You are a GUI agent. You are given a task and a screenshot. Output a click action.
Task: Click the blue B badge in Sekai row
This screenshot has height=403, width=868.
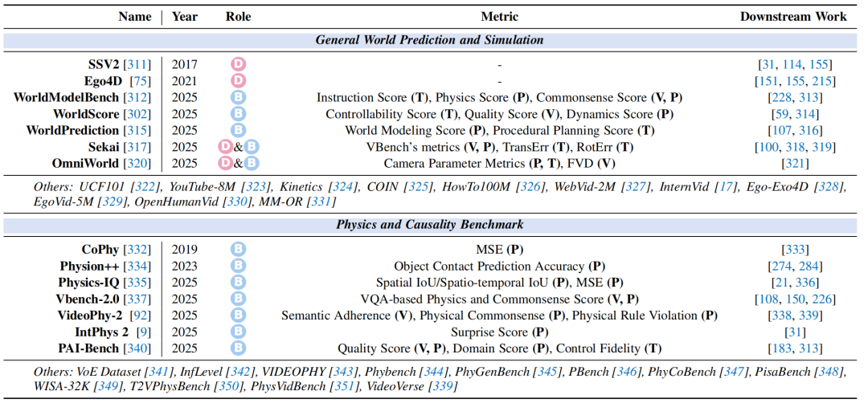click(252, 147)
